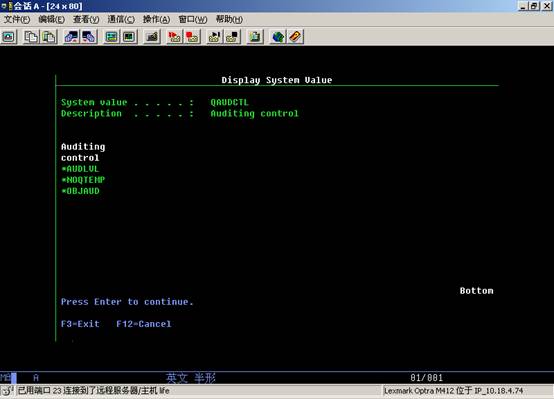Click the Copy toolbar icon
554x399 pixels.
pyautogui.click(x=31, y=37)
